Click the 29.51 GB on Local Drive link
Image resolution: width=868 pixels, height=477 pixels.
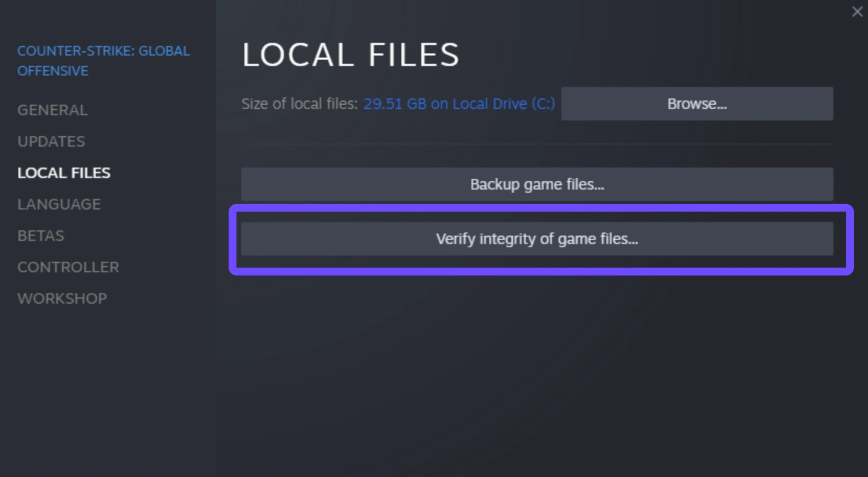click(x=459, y=104)
